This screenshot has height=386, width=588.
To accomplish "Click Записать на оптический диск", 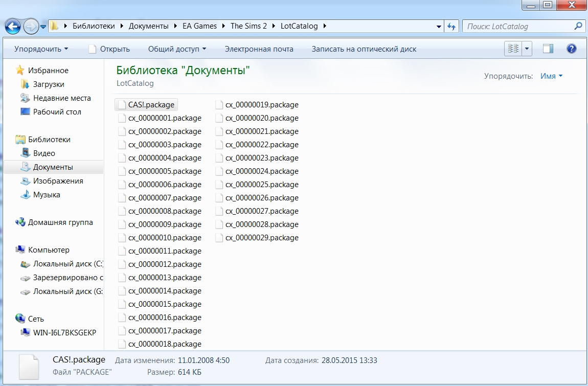I will [x=364, y=49].
